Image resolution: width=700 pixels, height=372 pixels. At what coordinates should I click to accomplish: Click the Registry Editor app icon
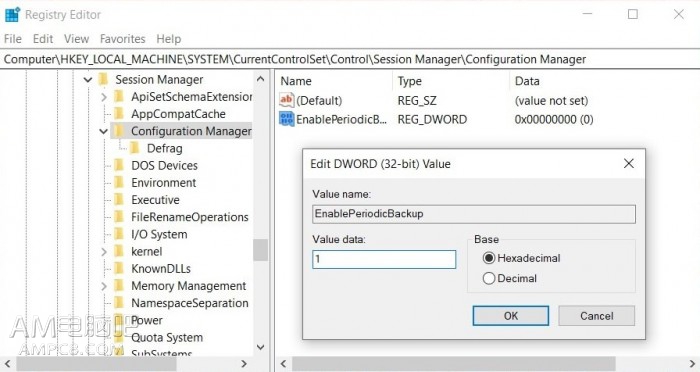coord(12,14)
